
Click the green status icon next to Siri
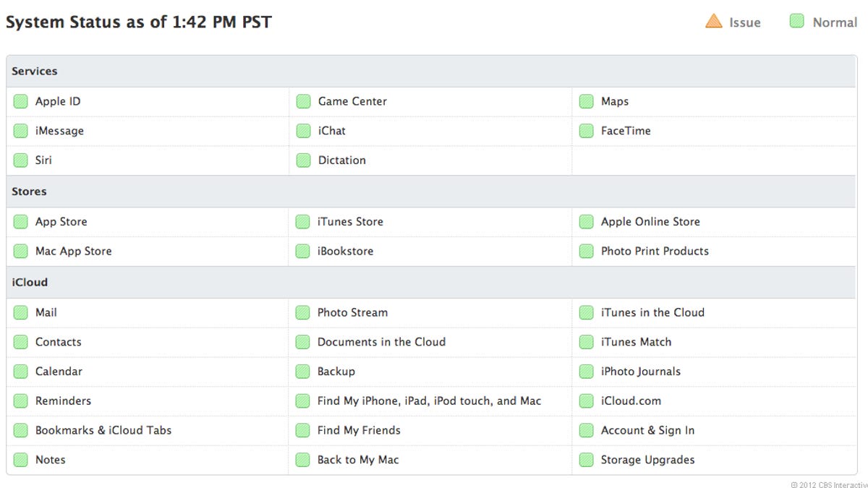[20, 160]
